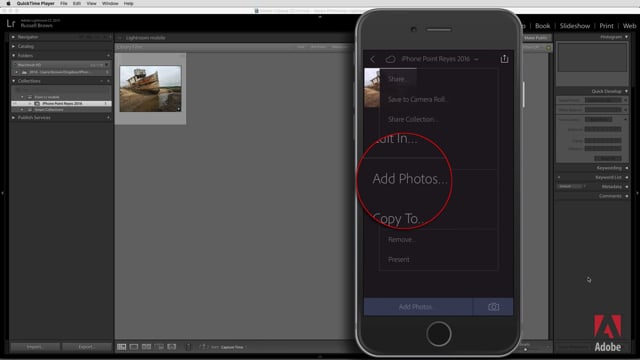The width and height of the screenshot is (640, 360).
Task: Switch to Grid view in toolbar
Action: [x=122, y=347]
